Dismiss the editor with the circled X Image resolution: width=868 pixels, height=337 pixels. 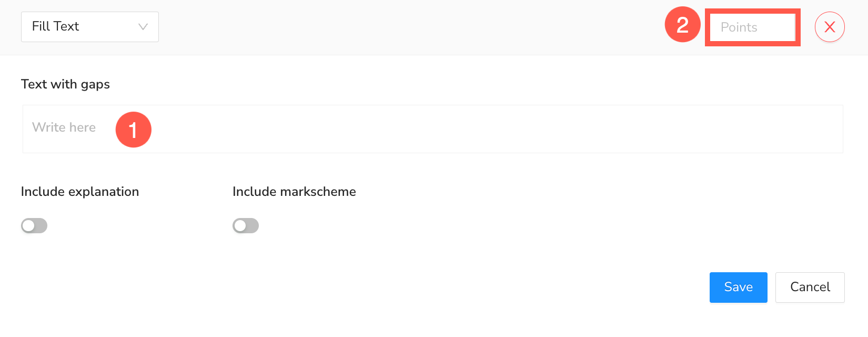[830, 27]
